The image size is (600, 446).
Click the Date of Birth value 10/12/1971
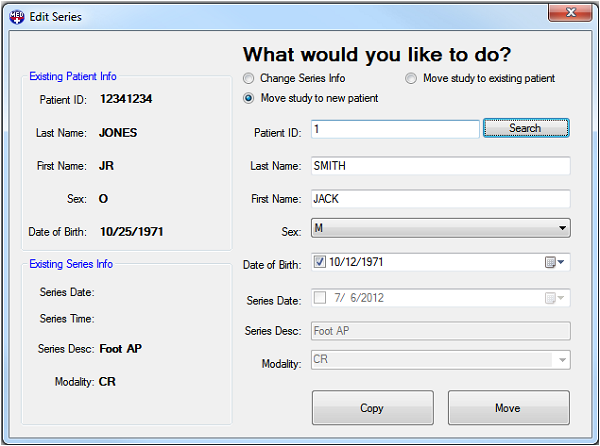point(356,263)
